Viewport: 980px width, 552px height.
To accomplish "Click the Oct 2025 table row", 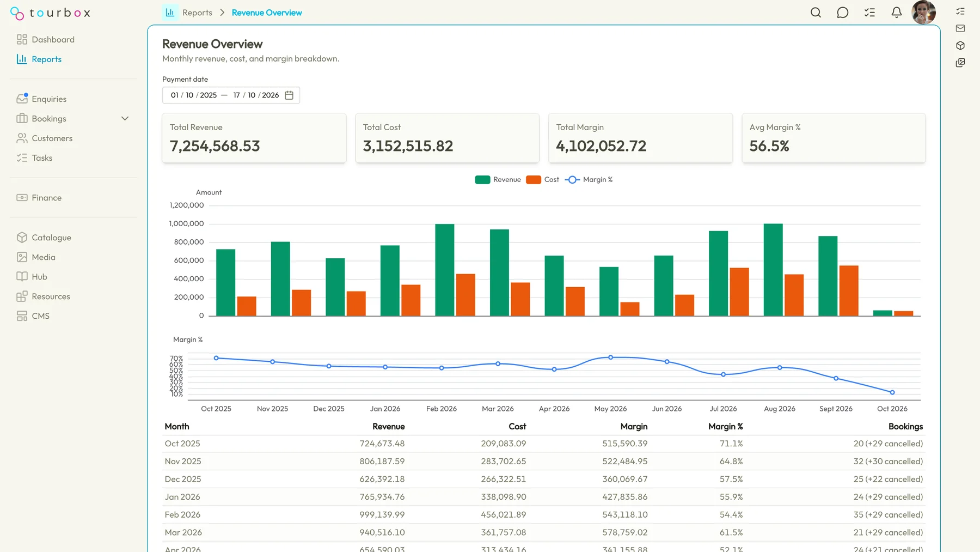I will [544, 444].
